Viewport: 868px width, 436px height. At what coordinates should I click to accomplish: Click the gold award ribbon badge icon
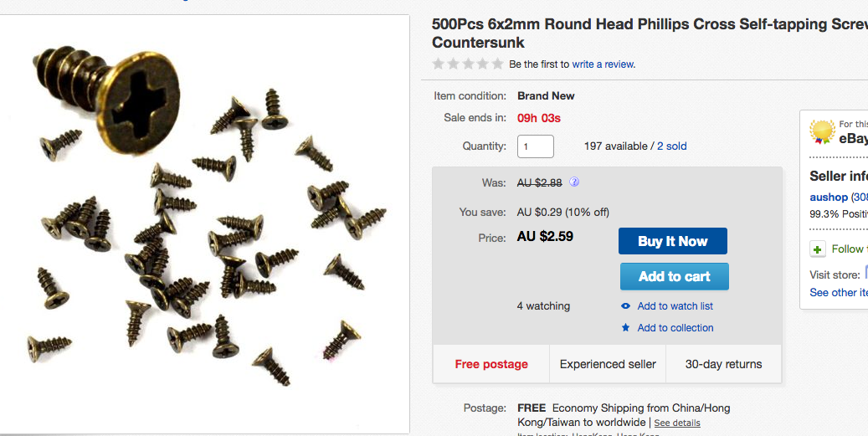[822, 132]
